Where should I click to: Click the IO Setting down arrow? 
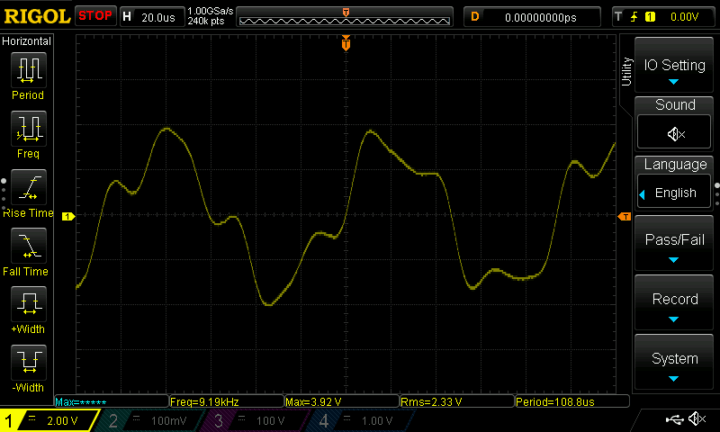click(673, 82)
